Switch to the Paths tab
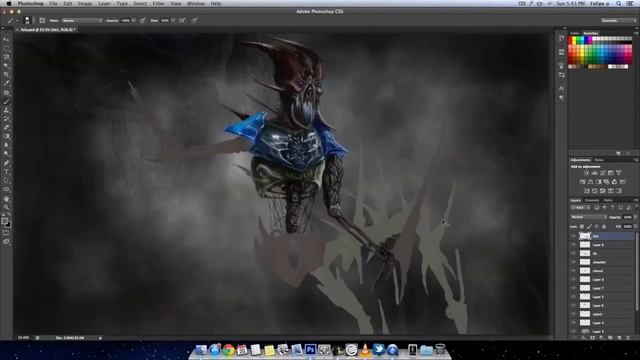This screenshot has width=640, height=360. (608, 200)
